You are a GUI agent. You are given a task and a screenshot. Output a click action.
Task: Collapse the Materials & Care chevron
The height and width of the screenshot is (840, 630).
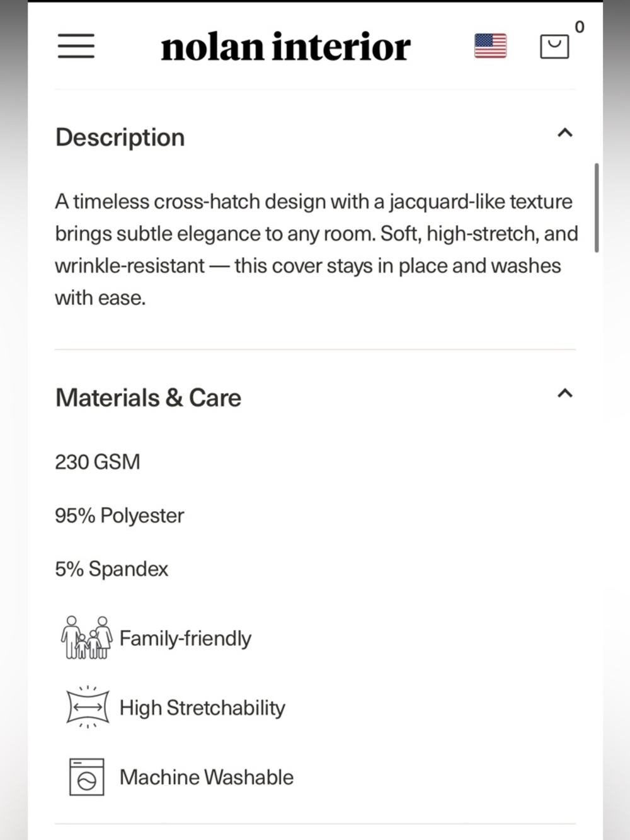point(565,393)
